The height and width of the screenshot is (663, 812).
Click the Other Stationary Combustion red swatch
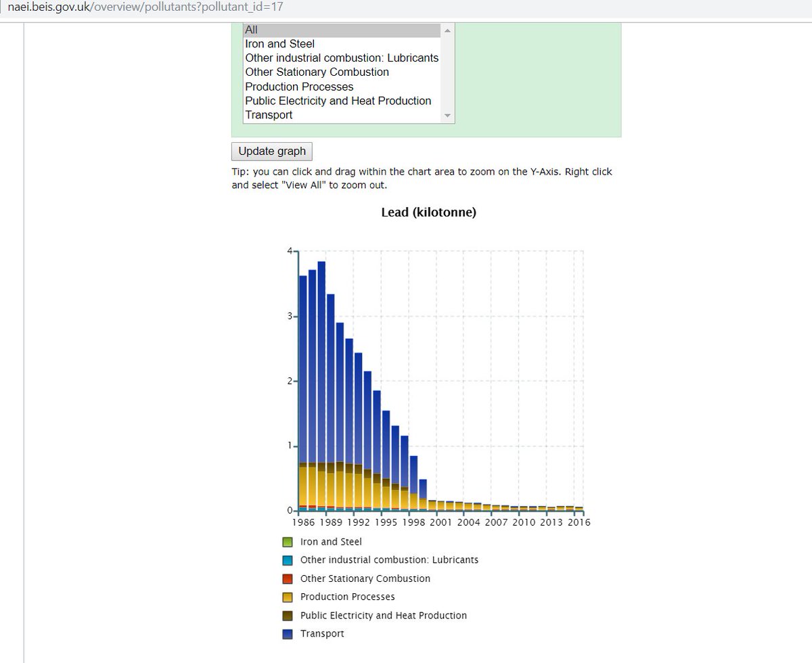(x=288, y=578)
